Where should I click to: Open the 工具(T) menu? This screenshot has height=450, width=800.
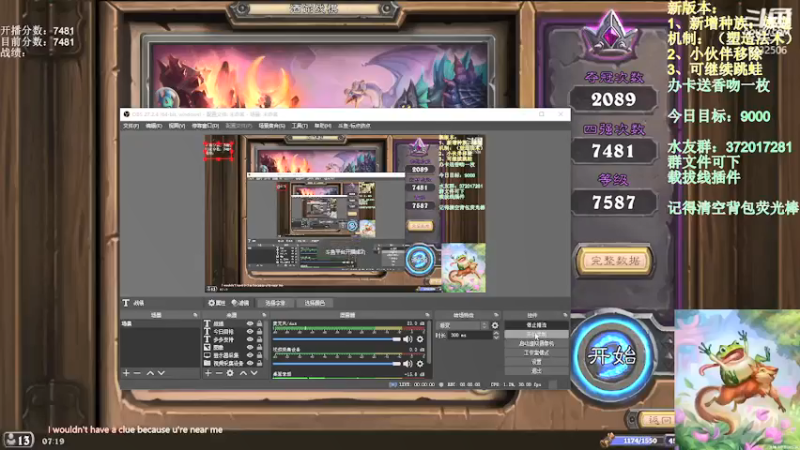pos(299,126)
